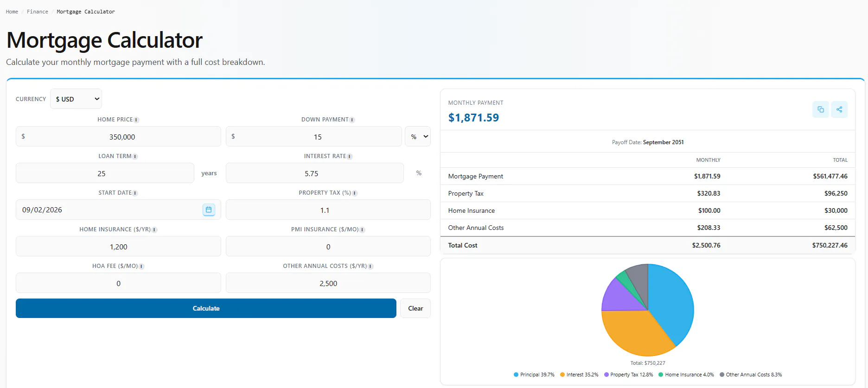Show info tooltip for Start Date
This screenshot has height=388, width=868.
coord(135,193)
